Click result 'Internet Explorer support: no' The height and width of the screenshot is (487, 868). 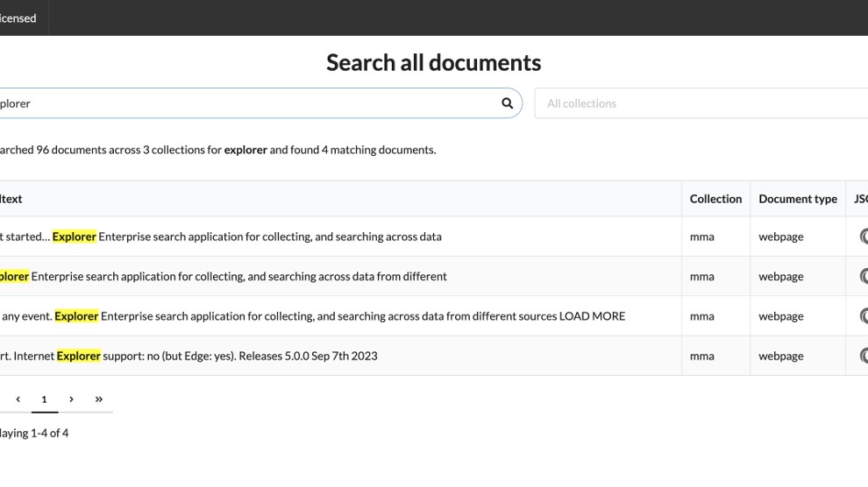point(189,356)
